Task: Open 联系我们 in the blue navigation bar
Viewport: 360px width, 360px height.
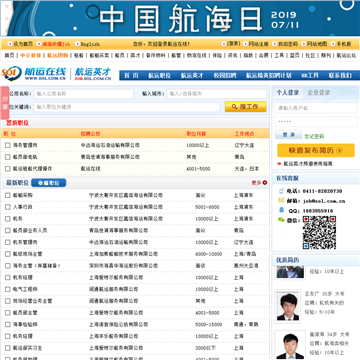Action: coord(340,75)
